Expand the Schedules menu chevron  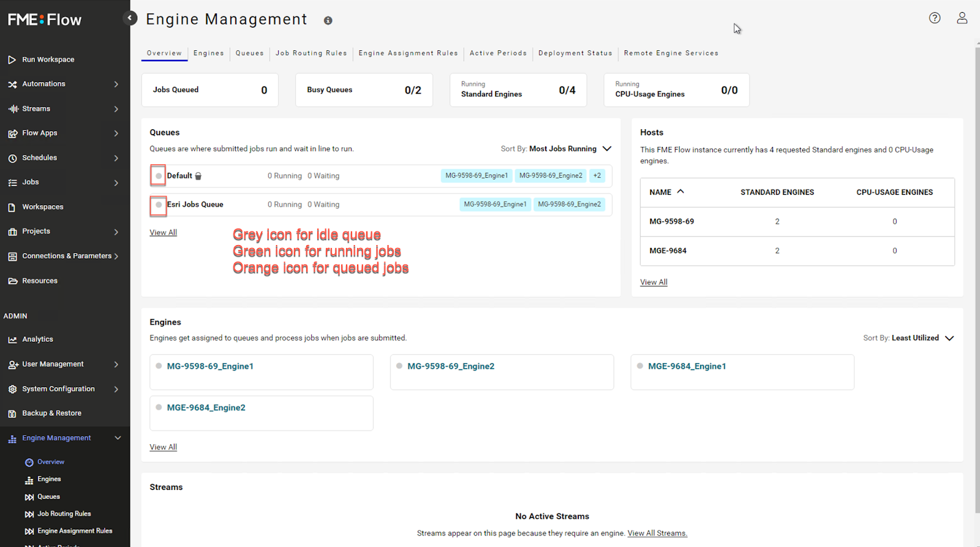(116, 158)
